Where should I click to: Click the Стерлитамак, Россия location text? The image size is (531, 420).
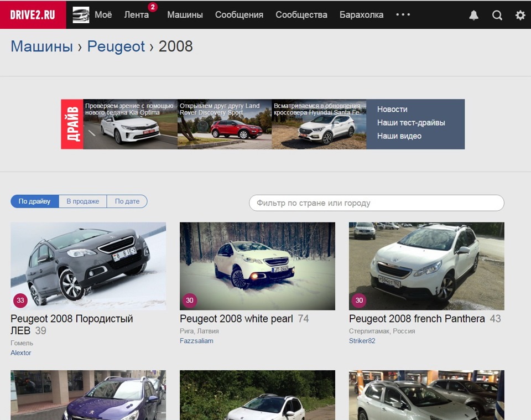[382, 331]
